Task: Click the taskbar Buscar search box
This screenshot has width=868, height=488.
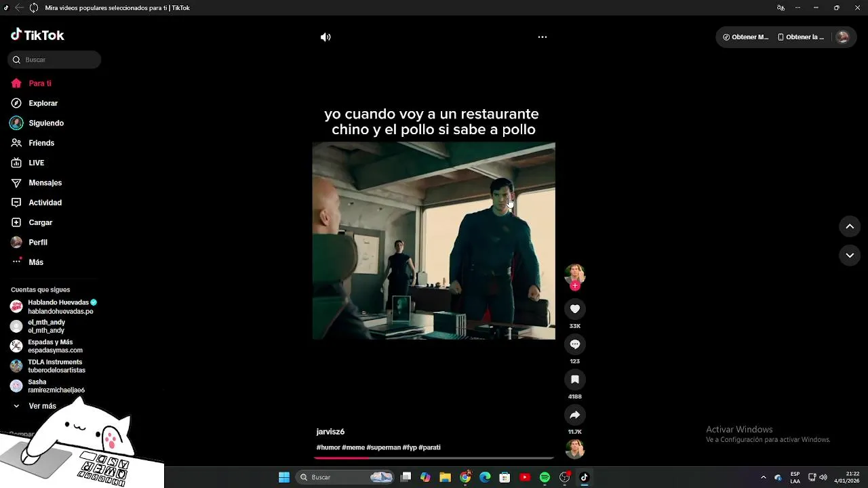Action: 346,477
